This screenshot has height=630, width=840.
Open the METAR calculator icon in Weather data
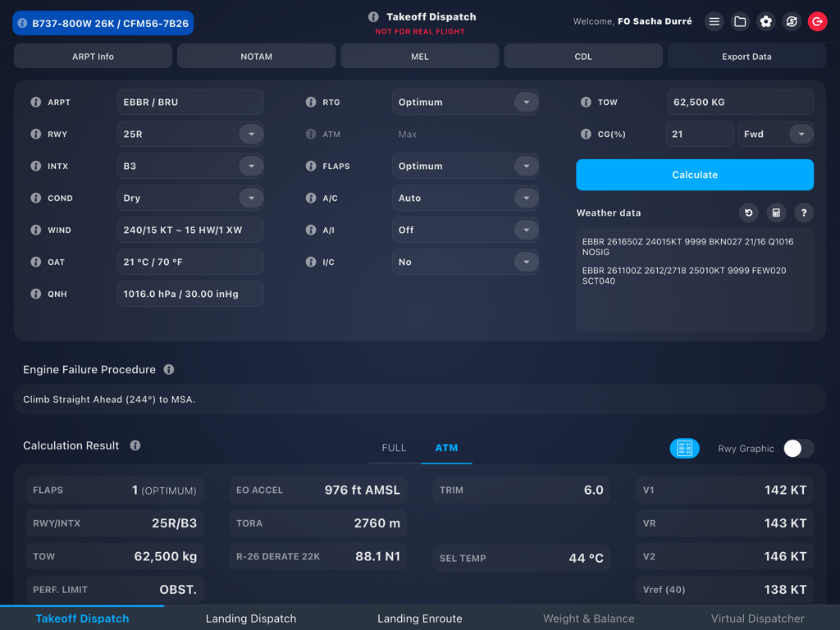click(776, 212)
